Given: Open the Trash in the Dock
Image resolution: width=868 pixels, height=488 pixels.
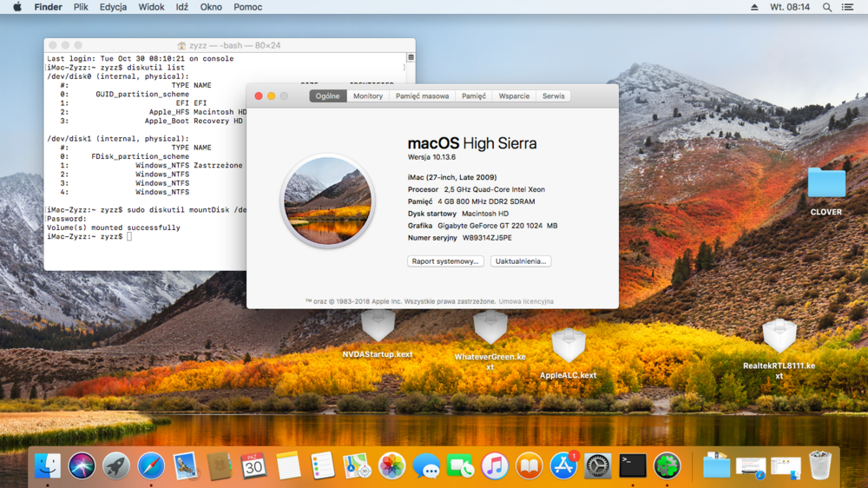Looking at the screenshot, I should click(819, 466).
